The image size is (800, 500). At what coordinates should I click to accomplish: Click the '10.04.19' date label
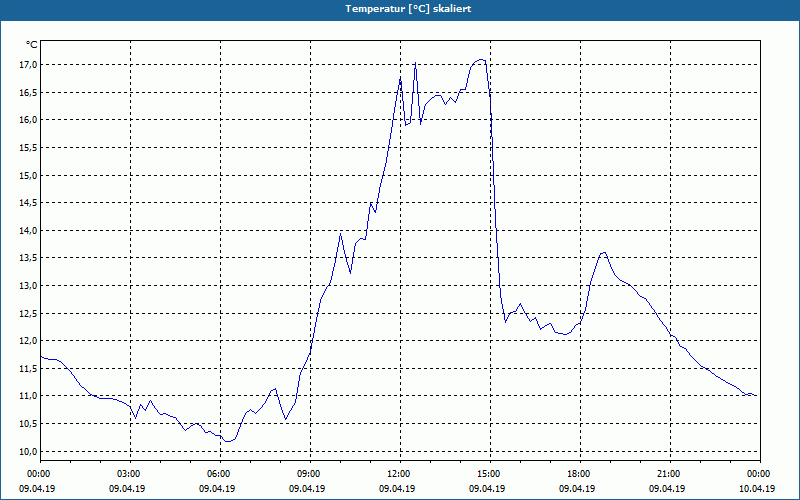757,488
